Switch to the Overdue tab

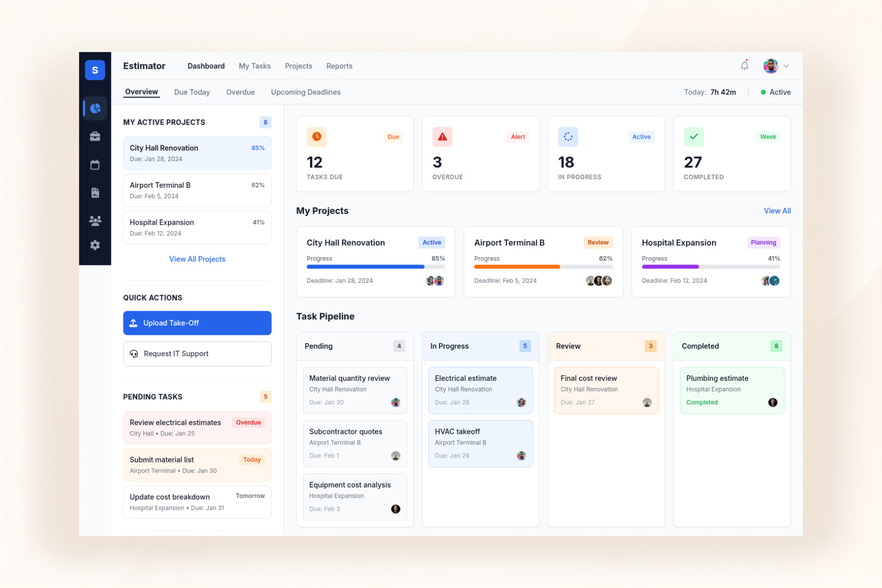point(240,92)
